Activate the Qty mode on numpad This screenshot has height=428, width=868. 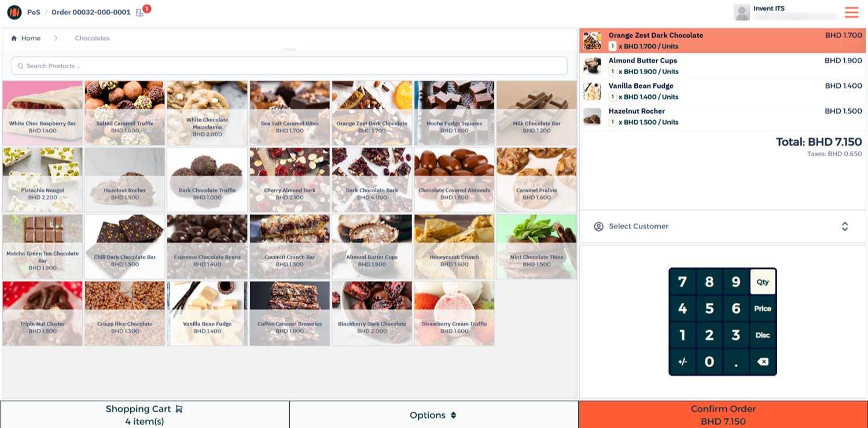point(763,282)
